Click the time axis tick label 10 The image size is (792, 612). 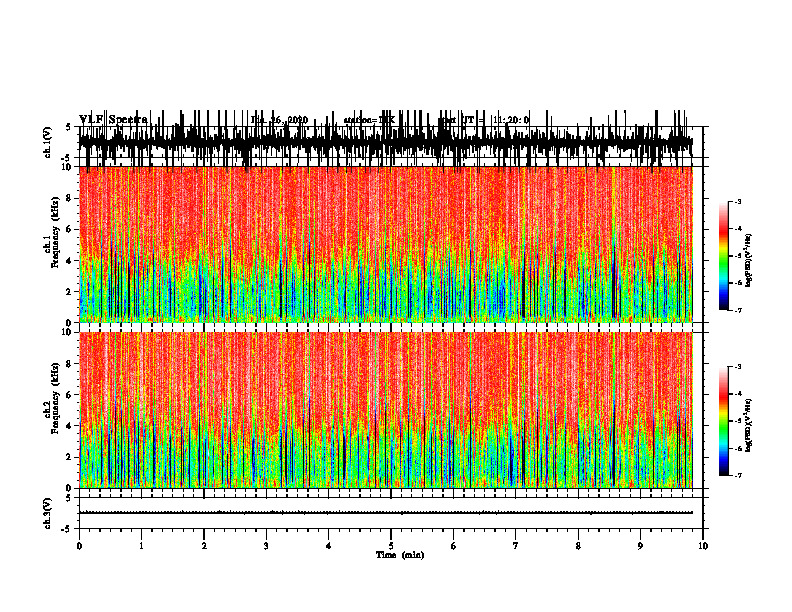[x=703, y=546]
